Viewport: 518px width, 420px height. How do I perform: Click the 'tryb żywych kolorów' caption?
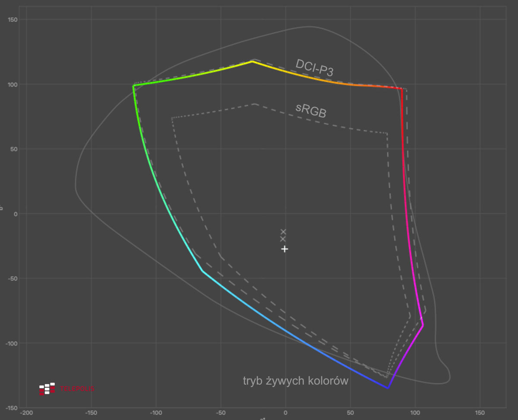(295, 381)
